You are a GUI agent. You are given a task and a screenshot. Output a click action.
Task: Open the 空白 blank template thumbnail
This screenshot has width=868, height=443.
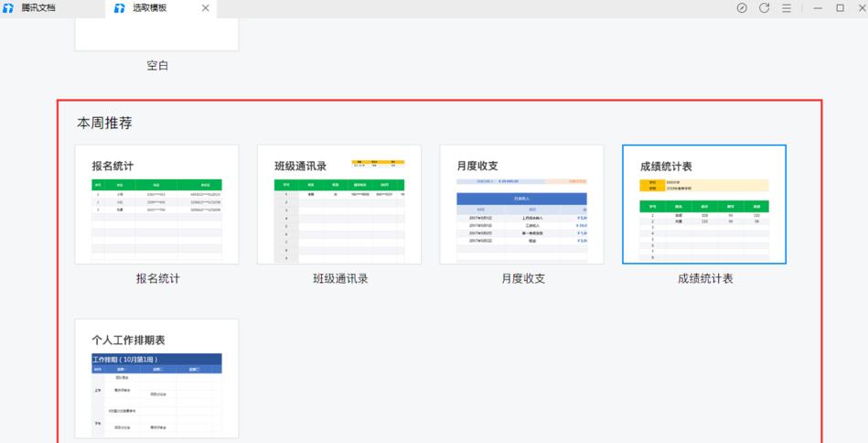coord(156,34)
